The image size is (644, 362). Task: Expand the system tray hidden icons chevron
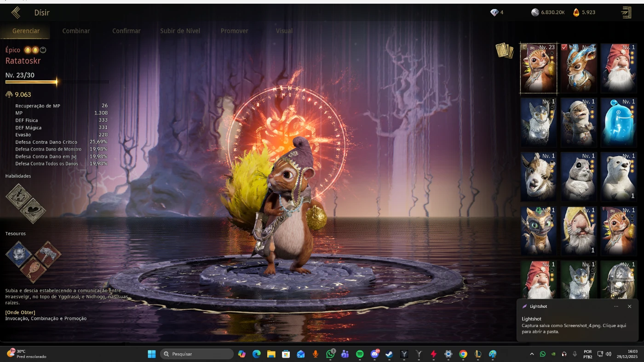(532, 354)
